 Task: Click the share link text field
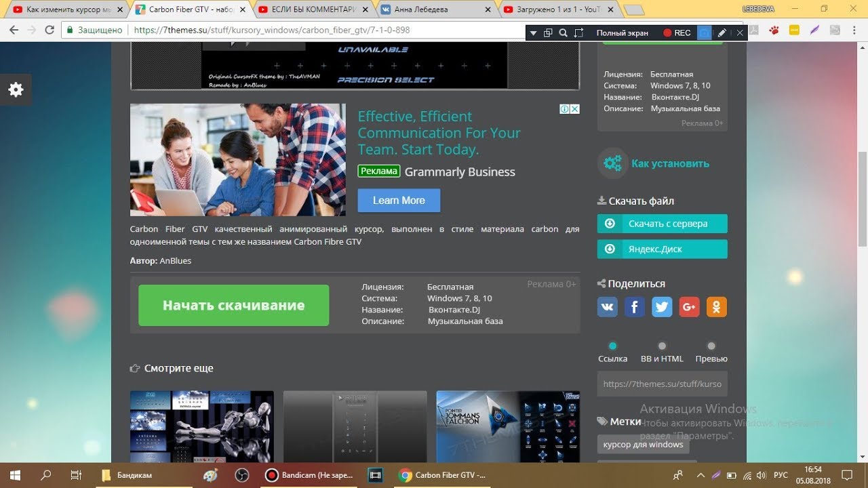(662, 384)
